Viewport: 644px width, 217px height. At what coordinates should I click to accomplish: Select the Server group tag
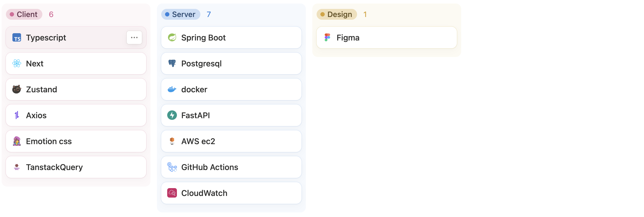click(181, 14)
